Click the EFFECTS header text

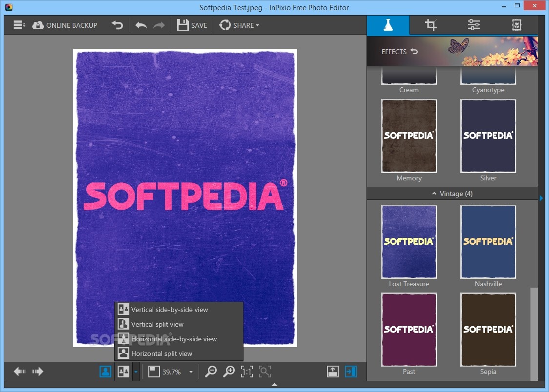[394, 51]
